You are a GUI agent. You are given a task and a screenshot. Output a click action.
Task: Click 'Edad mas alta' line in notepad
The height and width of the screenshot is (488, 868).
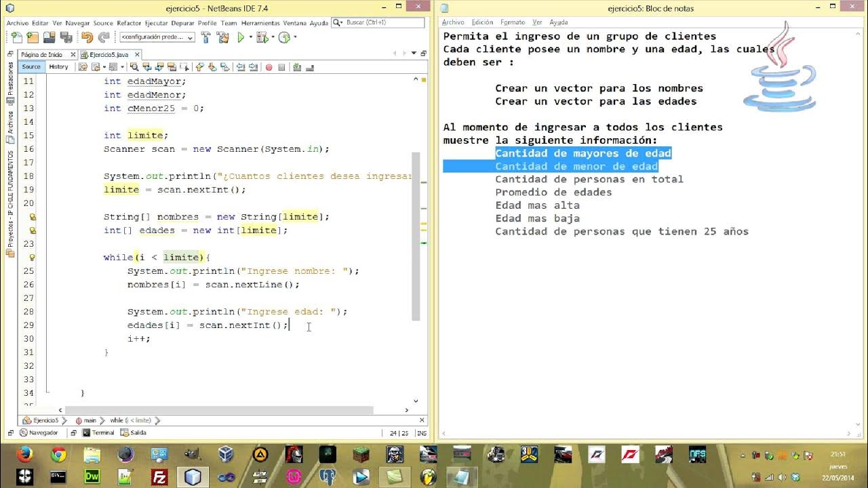coord(537,205)
